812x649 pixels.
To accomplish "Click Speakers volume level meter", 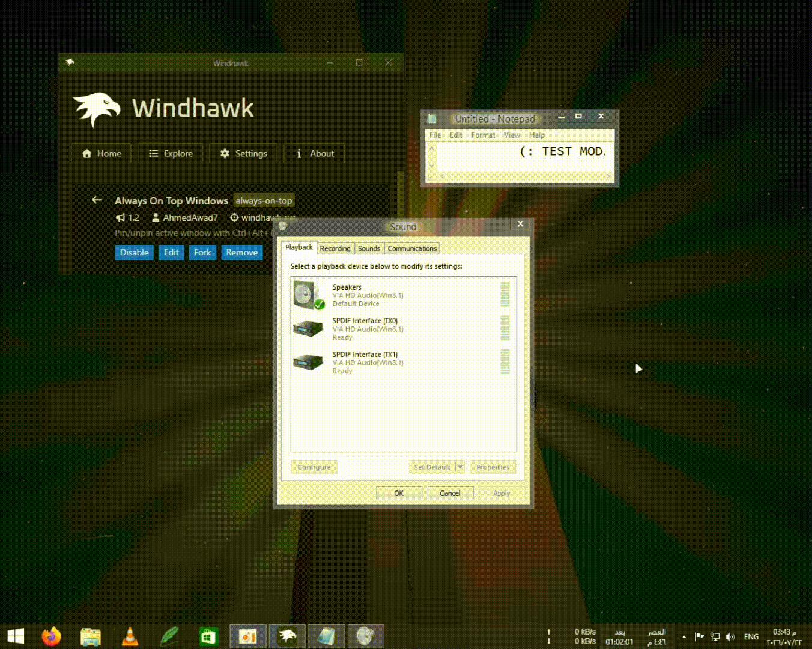I will [x=504, y=294].
